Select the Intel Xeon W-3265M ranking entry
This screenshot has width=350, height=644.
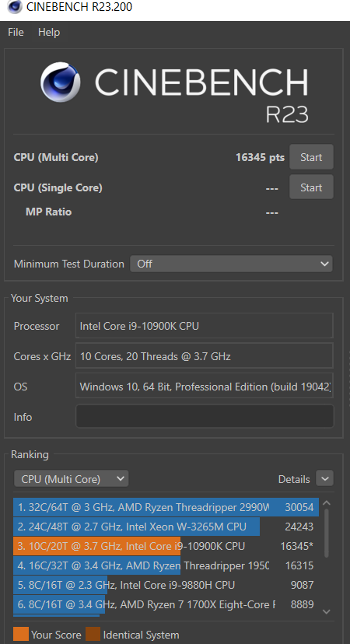[x=166, y=527]
